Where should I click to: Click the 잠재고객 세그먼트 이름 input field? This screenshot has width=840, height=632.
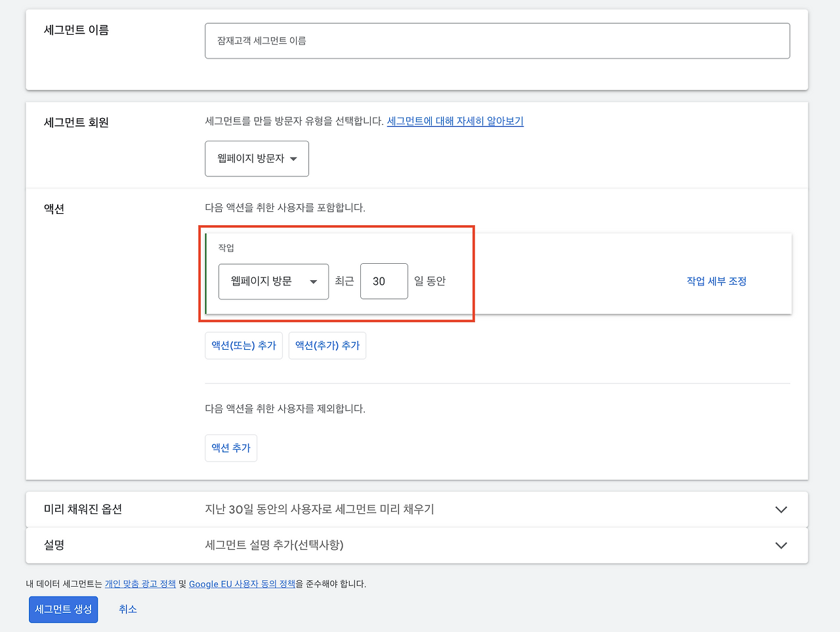click(497, 40)
